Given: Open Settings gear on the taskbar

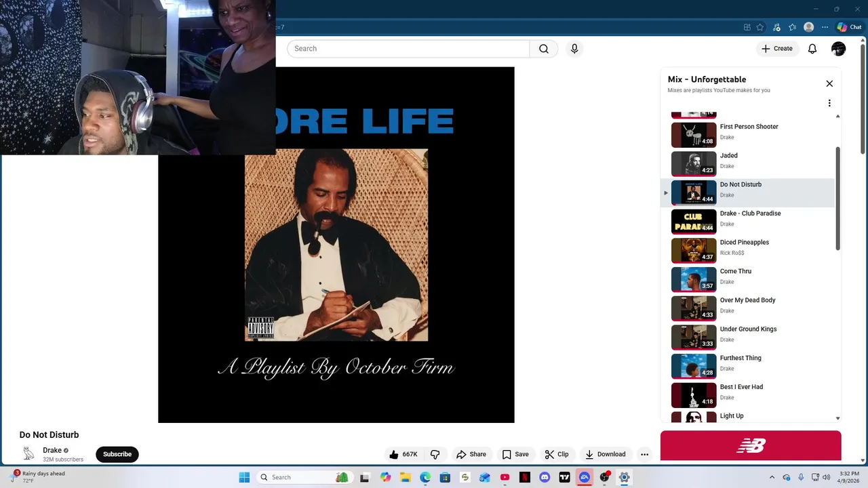Looking at the screenshot, I should pyautogui.click(x=625, y=477).
